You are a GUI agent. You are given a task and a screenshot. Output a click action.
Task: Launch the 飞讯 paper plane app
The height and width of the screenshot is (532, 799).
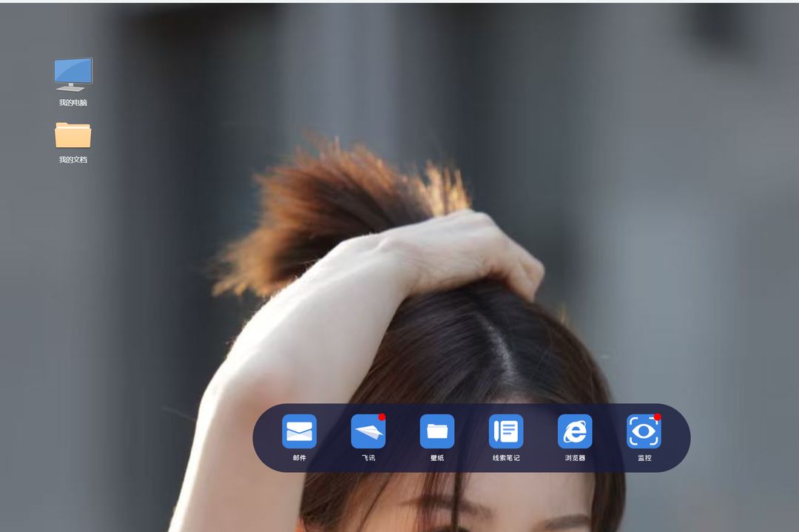[x=368, y=431]
